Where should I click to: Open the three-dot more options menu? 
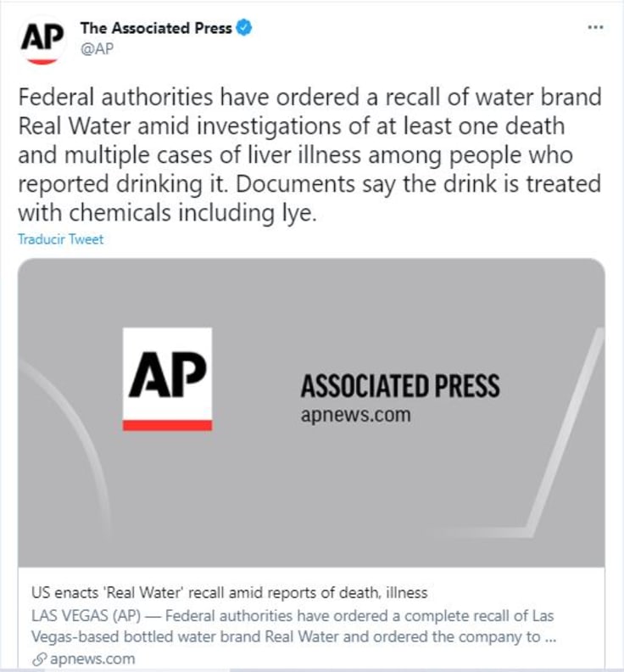(596, 28)
